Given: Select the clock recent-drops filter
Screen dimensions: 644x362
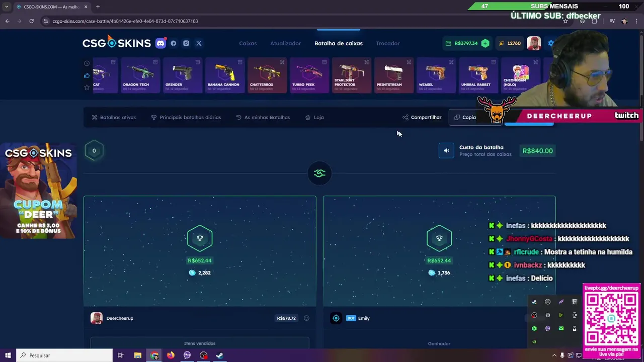Looking at the screenshot, I should (x=87, y=63).
